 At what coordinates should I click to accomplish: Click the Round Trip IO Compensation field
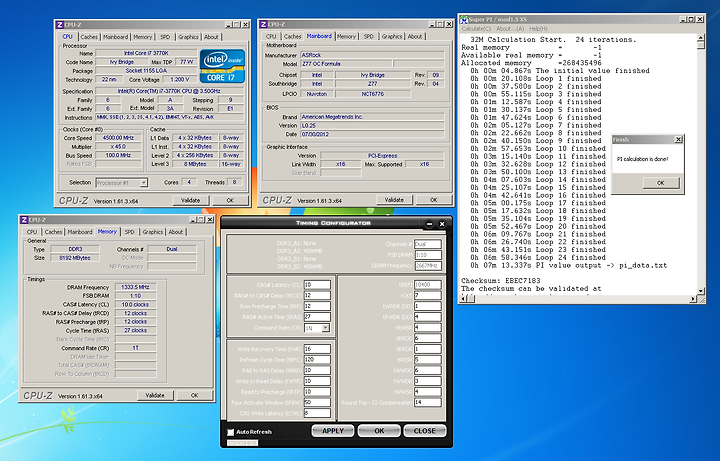pos(428,402)
